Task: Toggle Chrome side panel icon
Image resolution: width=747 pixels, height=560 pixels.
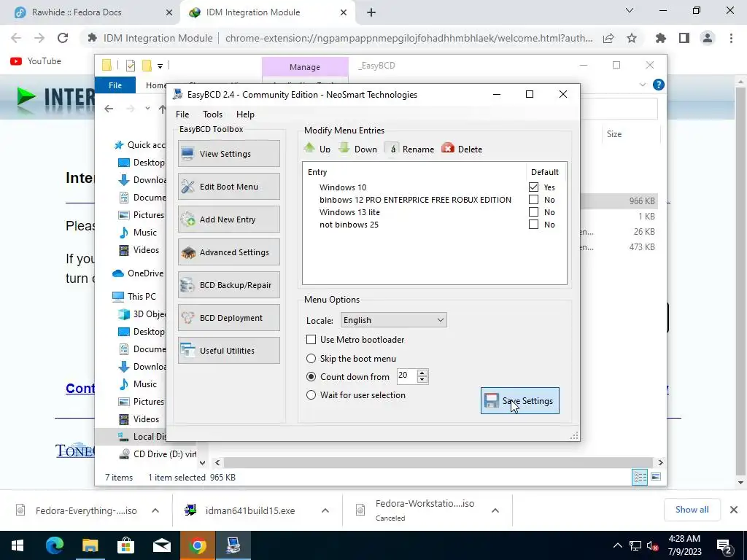Action: coord(684,38)
